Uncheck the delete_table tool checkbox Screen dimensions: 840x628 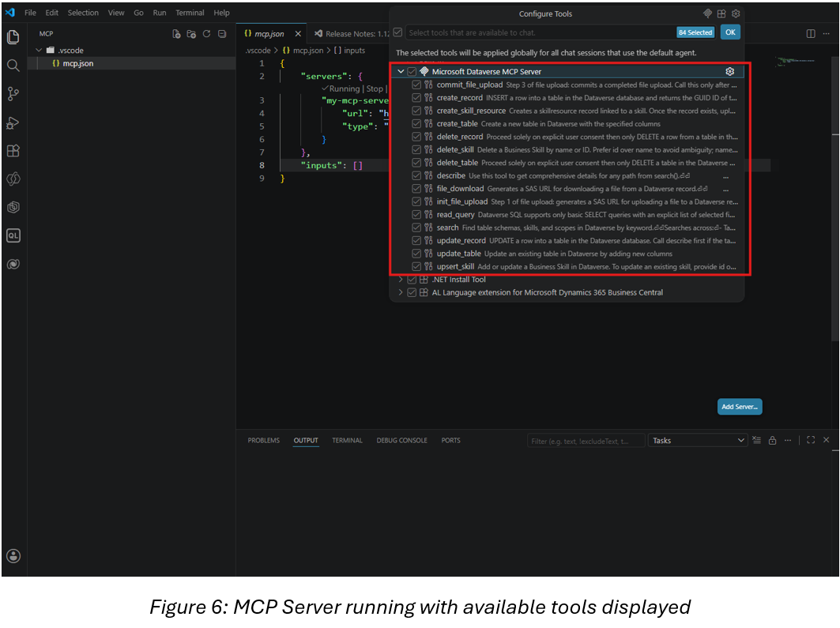pos(416,163)
